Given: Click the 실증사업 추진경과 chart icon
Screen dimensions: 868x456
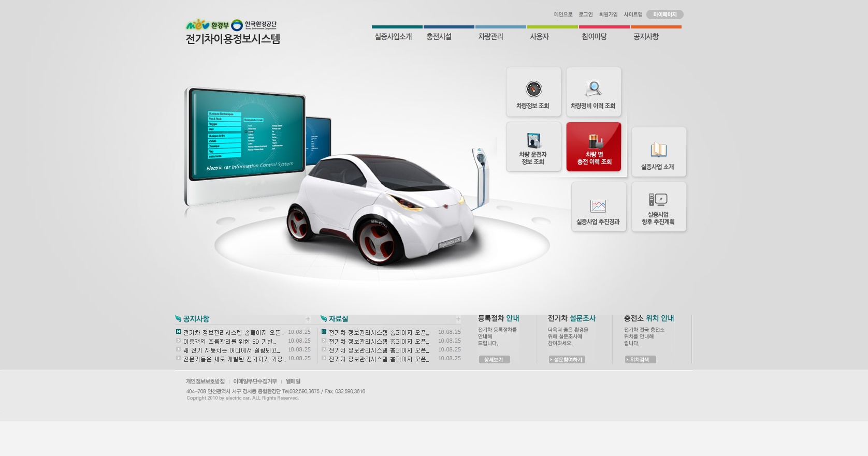Looking at the screenshot, I should pos(599,207).
